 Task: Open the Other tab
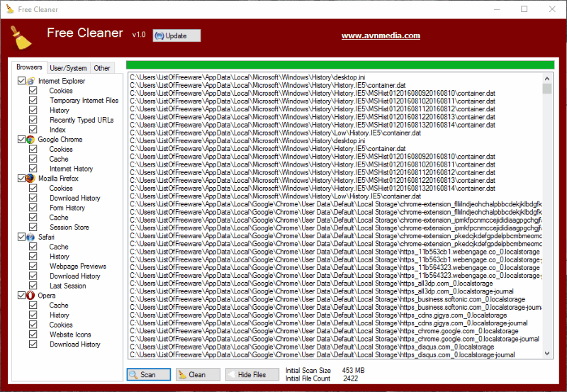pyautogui.click(x=102, y=68)
